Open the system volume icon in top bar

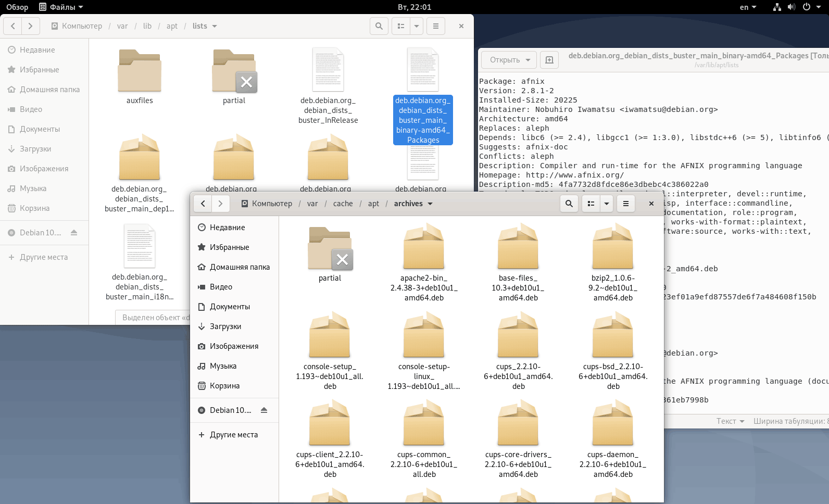pos(792,7)
